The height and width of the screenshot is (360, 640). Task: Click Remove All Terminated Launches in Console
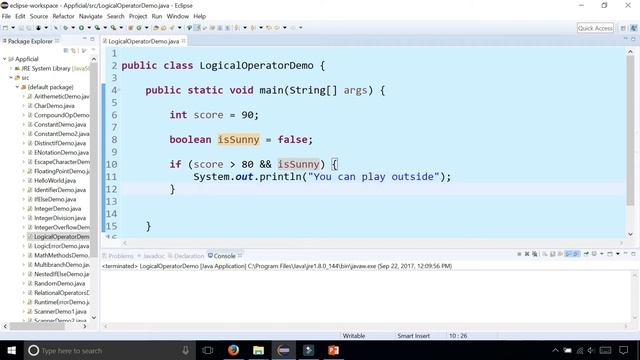click(x=535, y=254)
